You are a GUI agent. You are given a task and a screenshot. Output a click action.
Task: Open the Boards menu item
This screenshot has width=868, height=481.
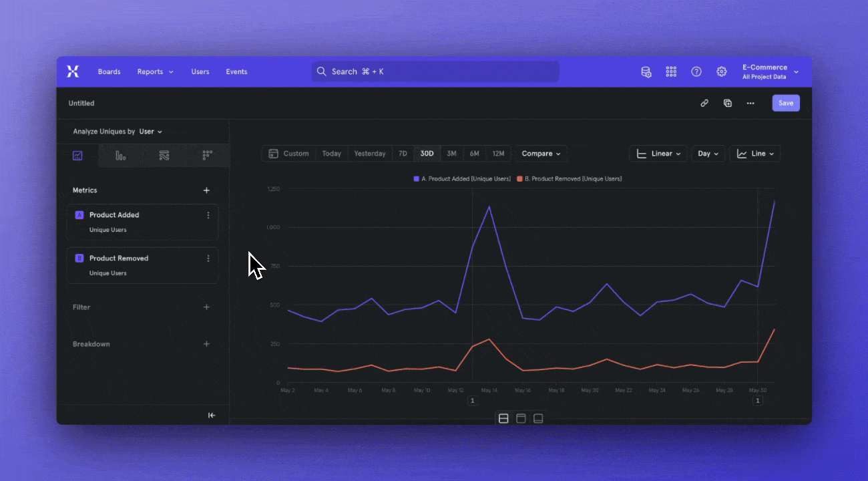[109, 71]
